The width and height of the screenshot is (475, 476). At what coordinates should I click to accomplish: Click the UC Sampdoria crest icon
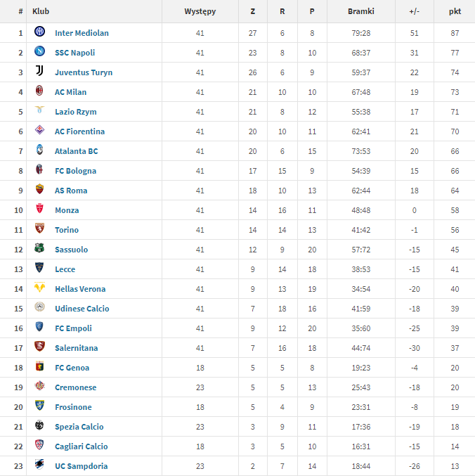pos(39,464)
